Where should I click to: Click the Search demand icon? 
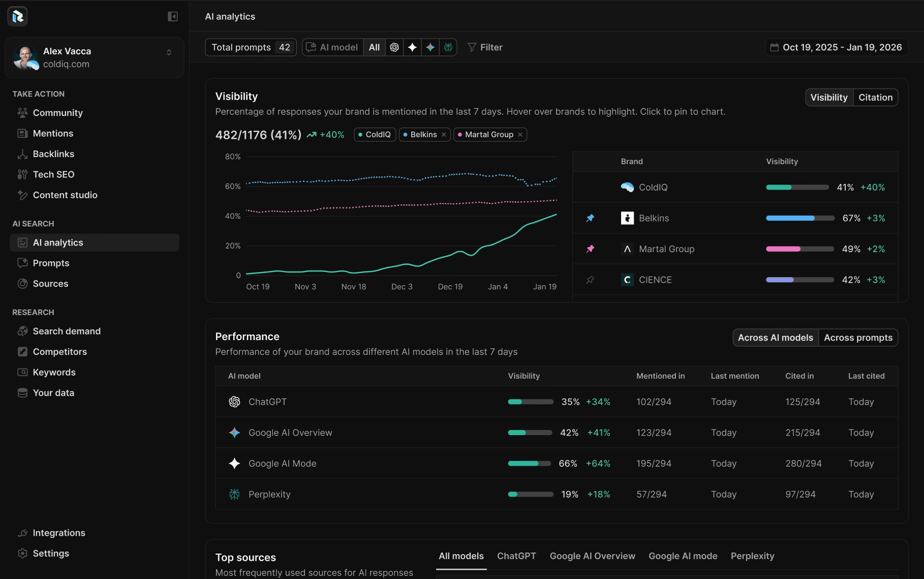(22, 331)
